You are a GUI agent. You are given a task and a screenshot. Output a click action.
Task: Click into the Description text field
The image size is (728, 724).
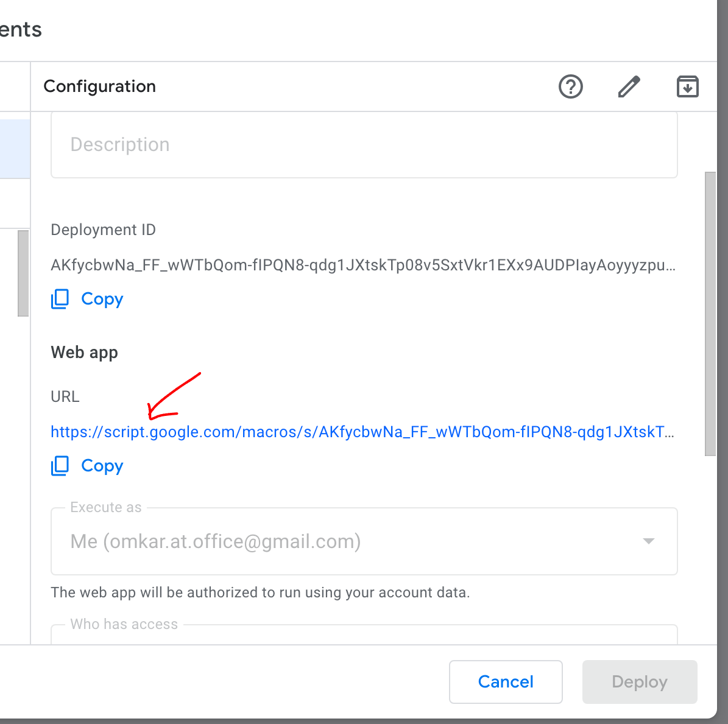point(364,145)
